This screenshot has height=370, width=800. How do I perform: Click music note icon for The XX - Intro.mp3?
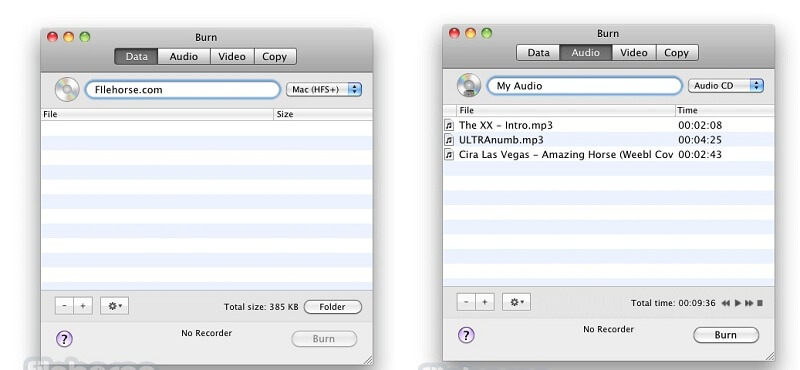[449, 125]
